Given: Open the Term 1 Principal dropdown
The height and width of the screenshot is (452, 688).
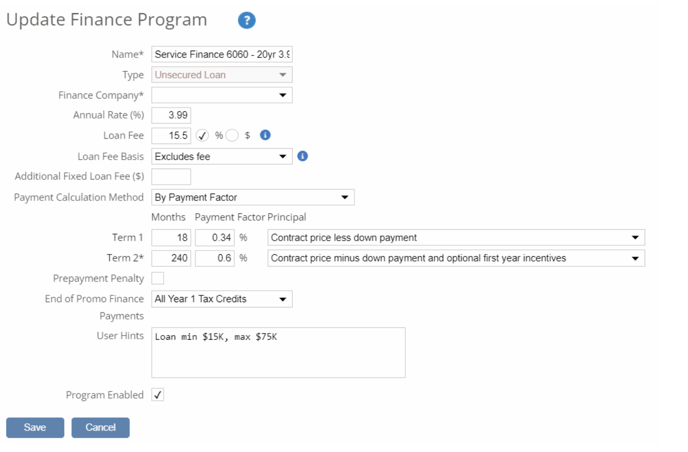Looking at the screenshot, I should [x=456, y=238].
